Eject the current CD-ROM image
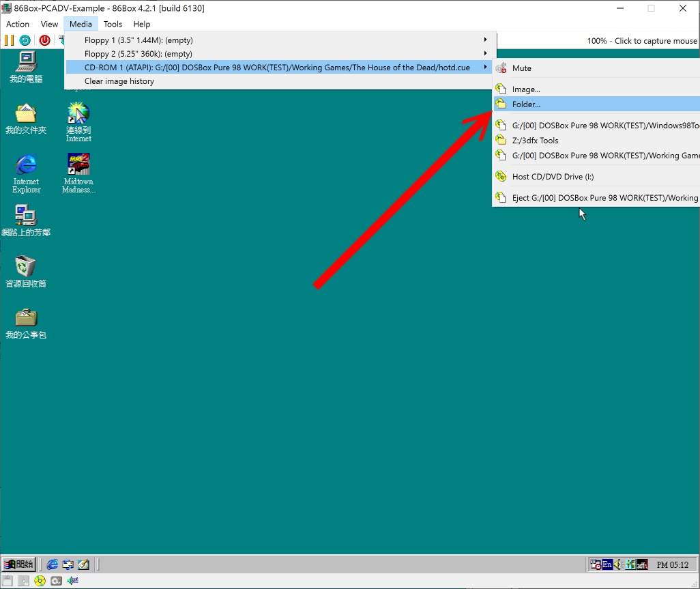The width and height of the screenshot is (700, 589). click(x=596, y=198)
